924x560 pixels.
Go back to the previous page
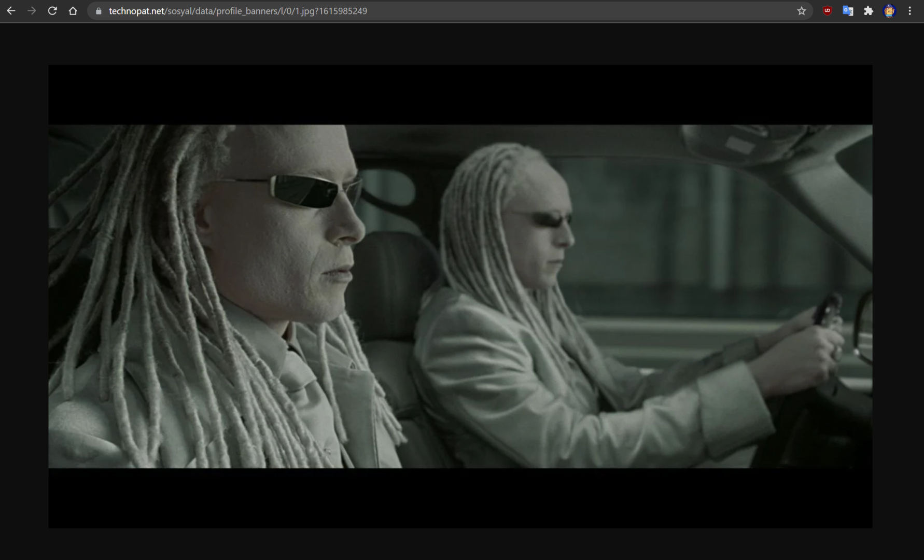click(11, 11)
